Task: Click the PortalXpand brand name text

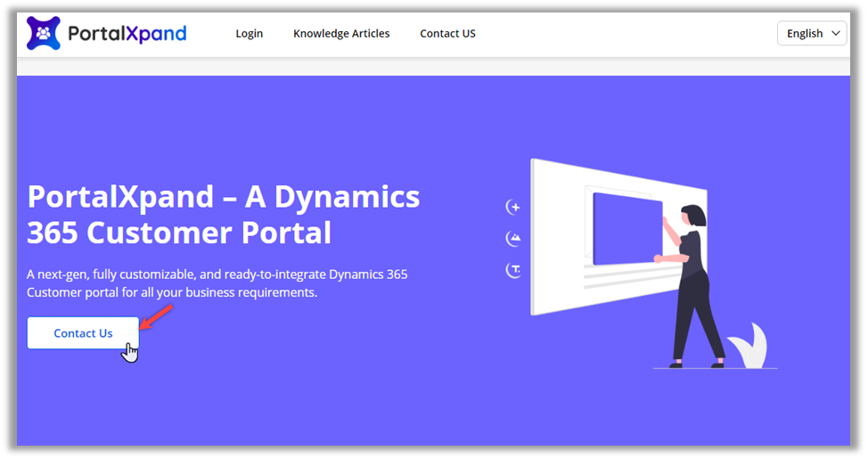Action: click(127, 34)
